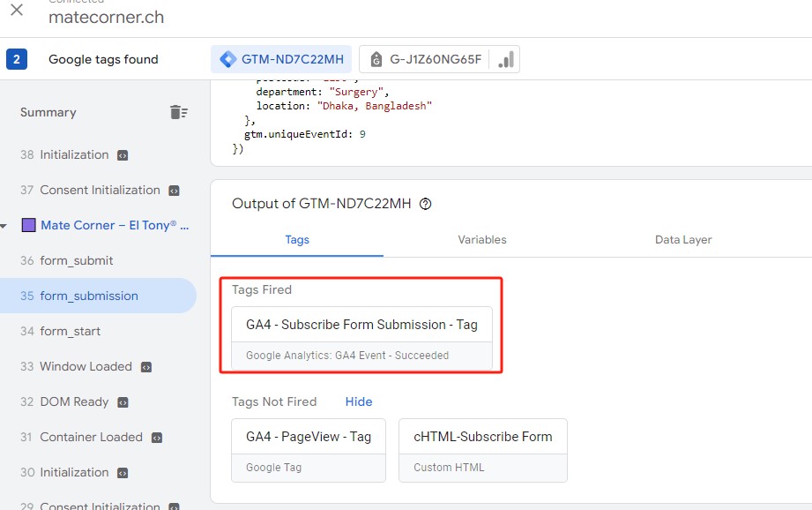The width and height of the screenshot is (812, 510).
Task: Open the cHTML-Subscribe Form tag card
Action: [483, 450]
